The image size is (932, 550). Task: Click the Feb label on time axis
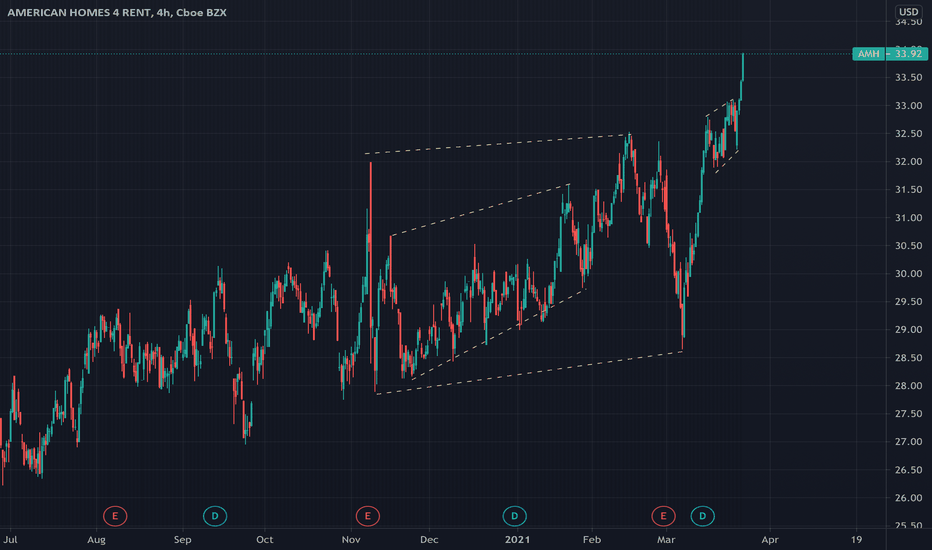(592, 539)
